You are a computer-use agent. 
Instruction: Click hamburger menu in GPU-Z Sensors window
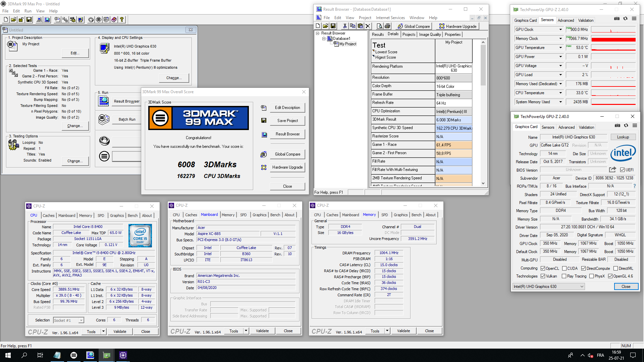(x=634, y=19)
